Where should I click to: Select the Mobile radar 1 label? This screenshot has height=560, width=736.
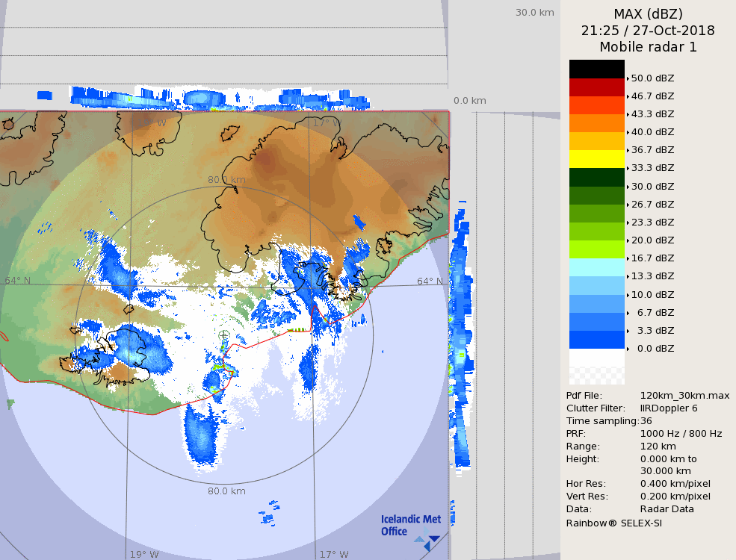tap(648, 47)
